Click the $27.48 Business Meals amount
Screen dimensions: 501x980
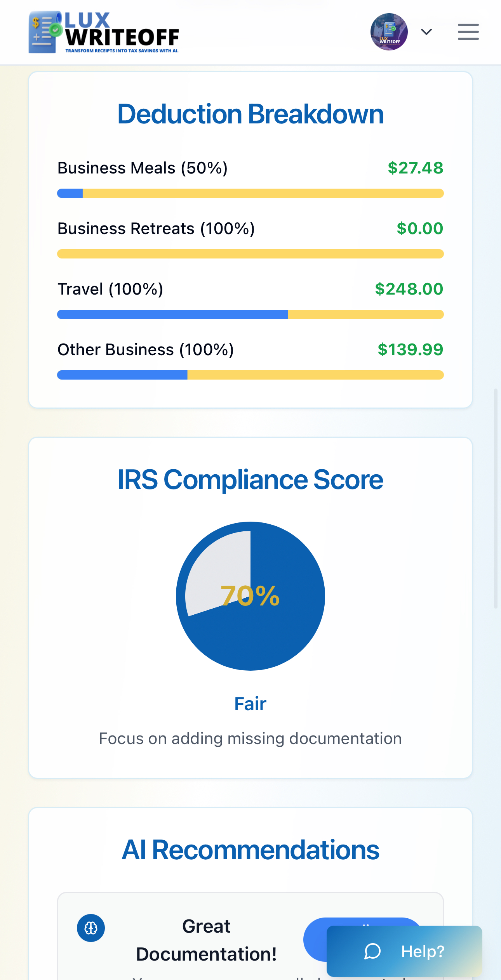point(415,168)
